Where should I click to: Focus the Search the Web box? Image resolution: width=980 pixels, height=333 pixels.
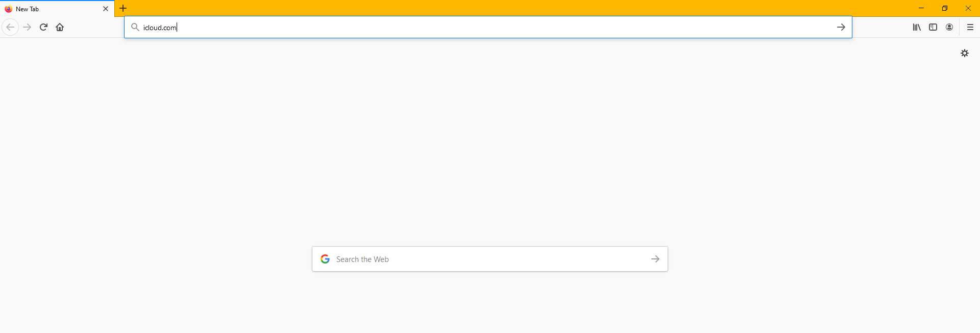tap(490, 259)
